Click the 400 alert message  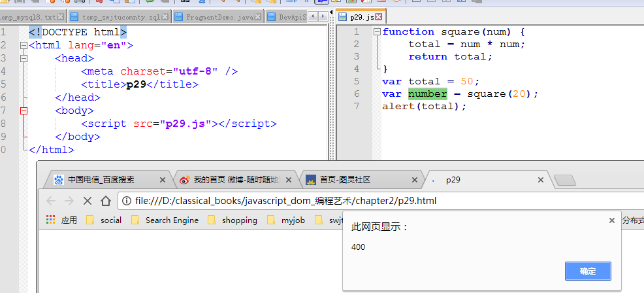[x=358, y=247]
